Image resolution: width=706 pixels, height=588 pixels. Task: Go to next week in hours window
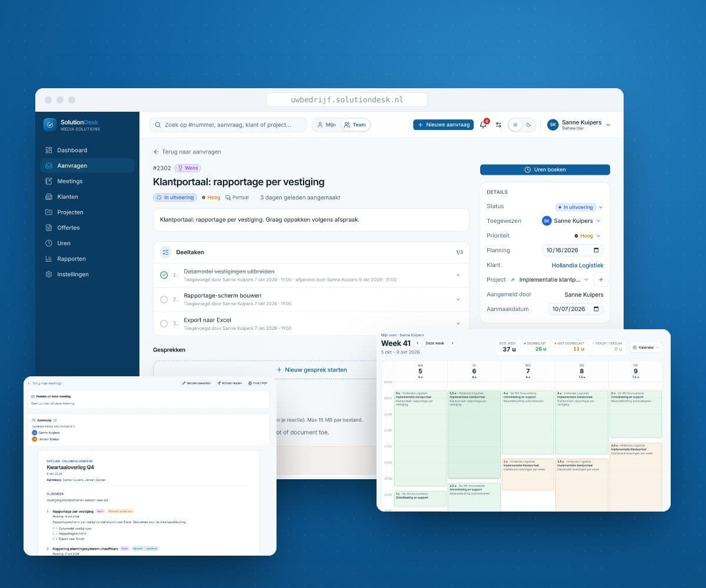pos(452,343)
